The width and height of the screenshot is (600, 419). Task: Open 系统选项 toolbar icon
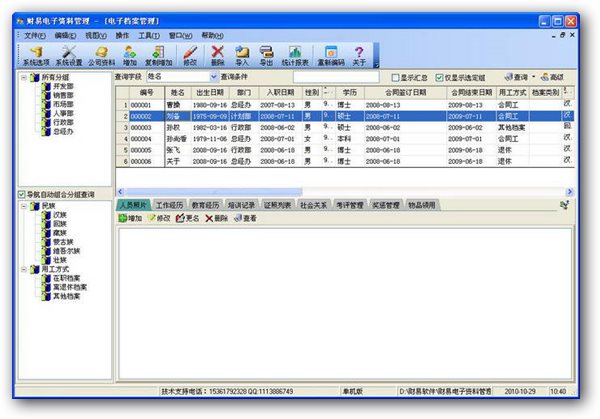coord(36,56)
